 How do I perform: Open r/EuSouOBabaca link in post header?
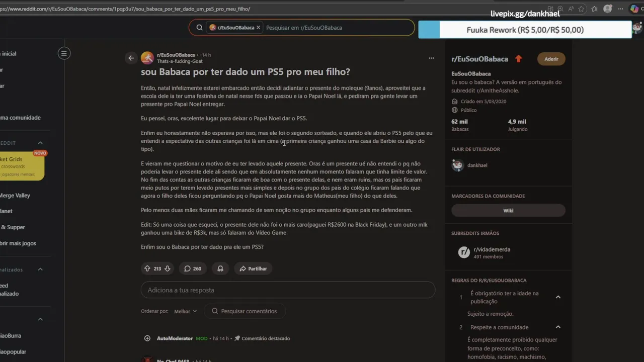(176, 55)
